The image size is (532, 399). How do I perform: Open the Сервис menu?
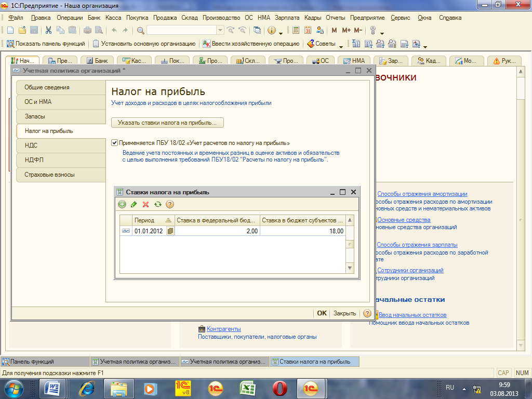click(x=401, y=18)
